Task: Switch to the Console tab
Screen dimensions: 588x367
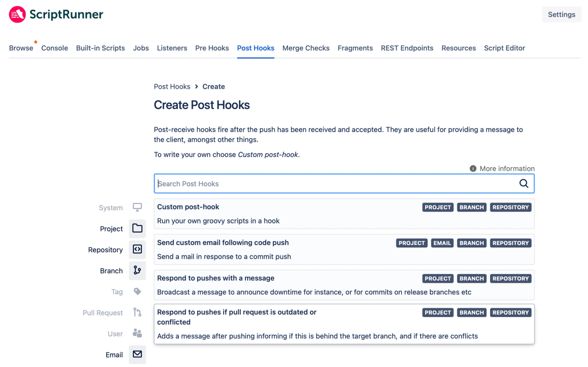Action: pyautogui.click(x=54, y=48)
